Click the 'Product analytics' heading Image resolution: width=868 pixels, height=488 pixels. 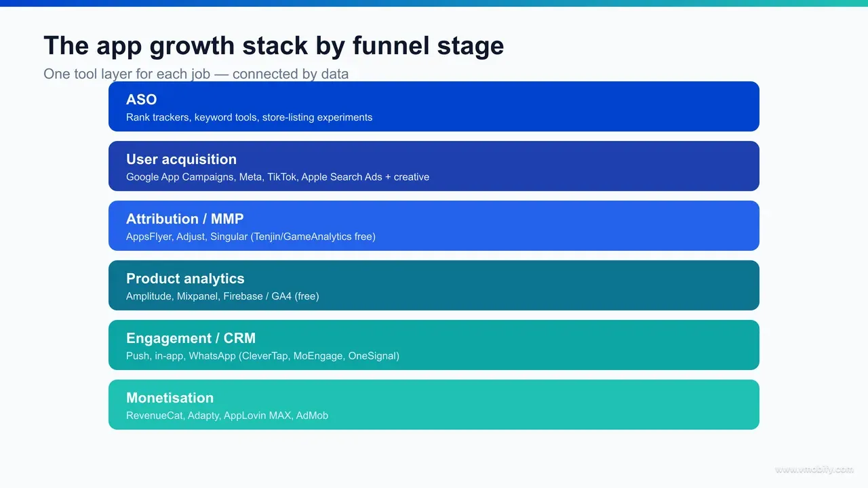pos(185,279)
